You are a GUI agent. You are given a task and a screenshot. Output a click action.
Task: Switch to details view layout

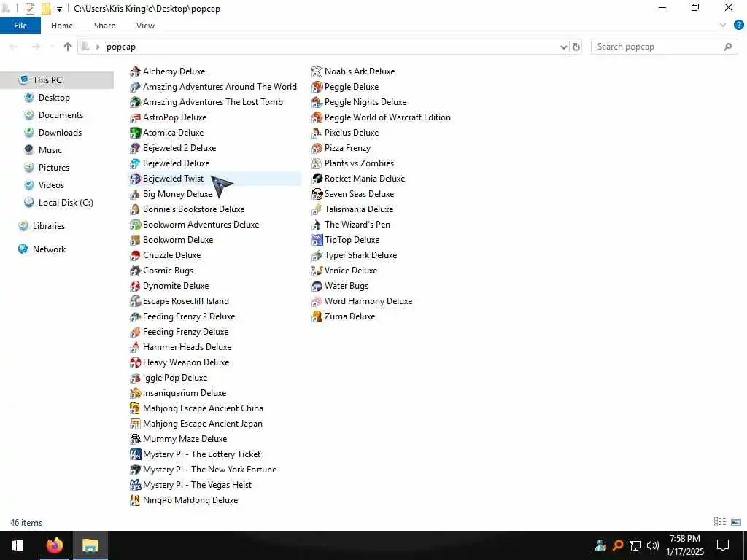tap(720, 522)
